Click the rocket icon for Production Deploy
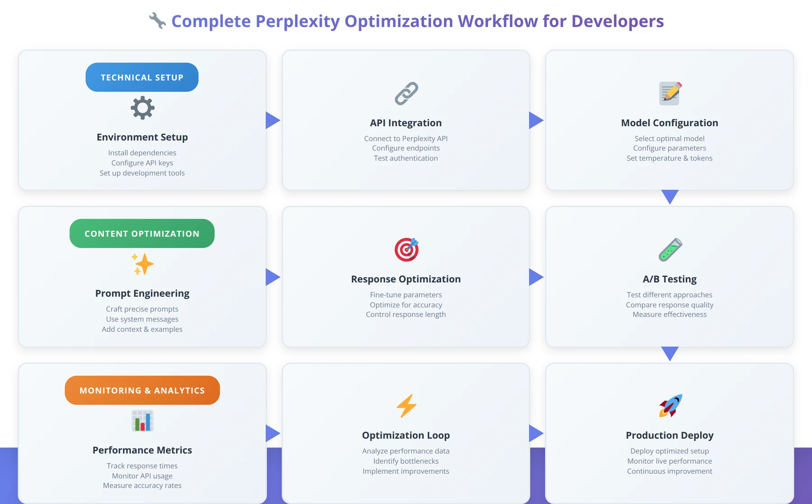 (670, 406)
